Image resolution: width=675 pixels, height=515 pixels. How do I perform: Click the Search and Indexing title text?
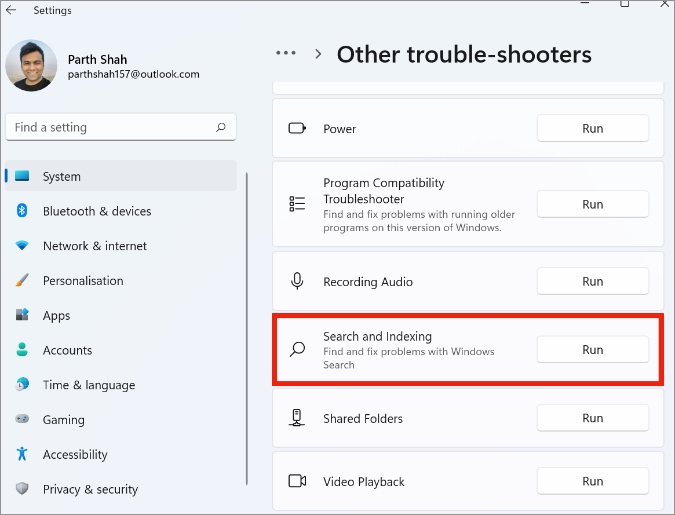tap(378, 336)
